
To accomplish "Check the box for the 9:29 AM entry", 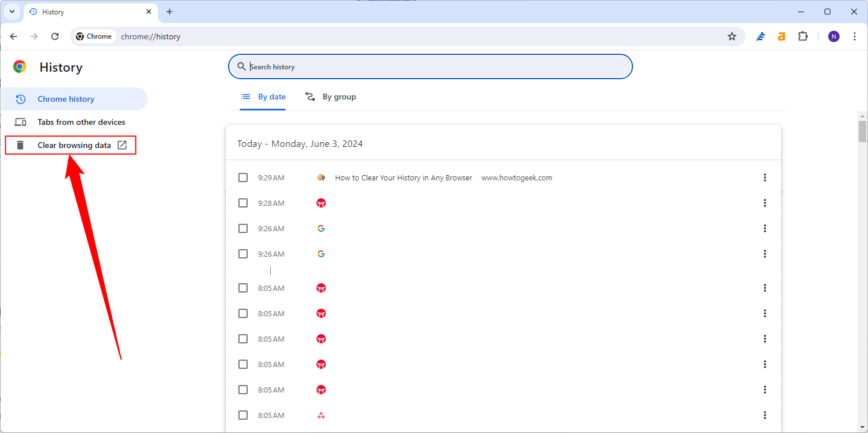I will (x=243, y=177).
